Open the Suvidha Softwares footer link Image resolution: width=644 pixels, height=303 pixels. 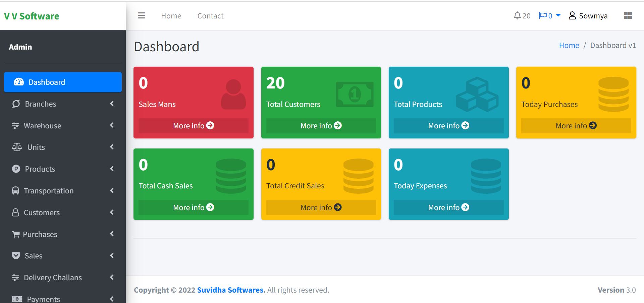pyautogui.click(x=231, y=290)
